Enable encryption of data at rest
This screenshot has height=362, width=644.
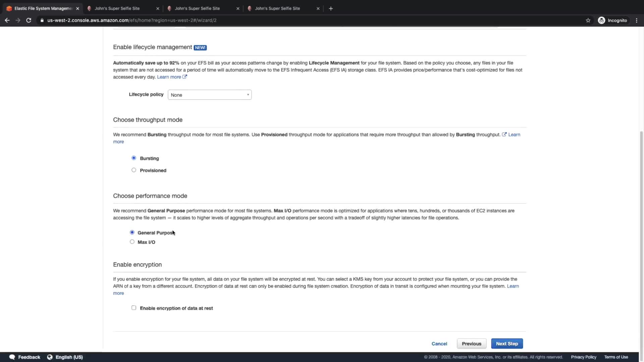point(134,308)
